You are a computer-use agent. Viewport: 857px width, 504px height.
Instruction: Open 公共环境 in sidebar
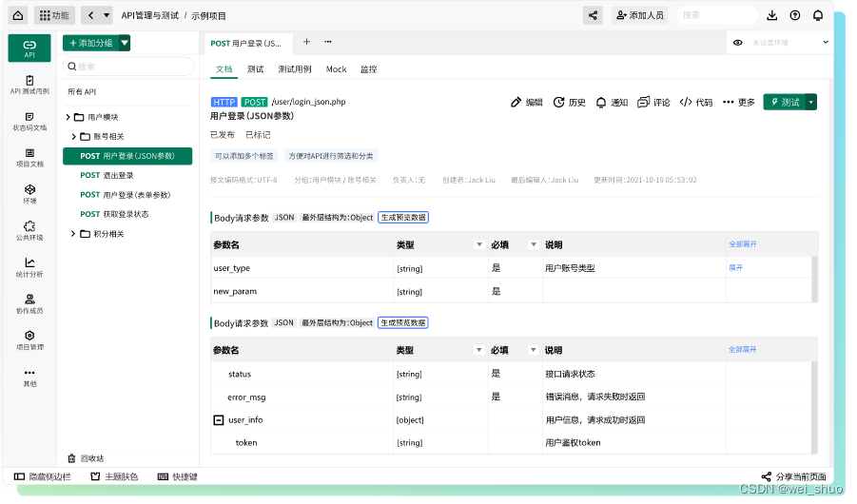(29, 231)
